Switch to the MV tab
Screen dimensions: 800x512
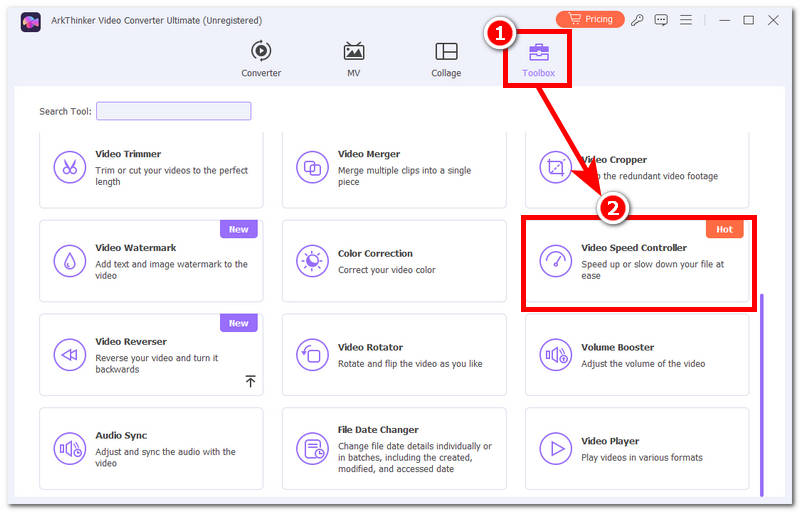(353, 59)
